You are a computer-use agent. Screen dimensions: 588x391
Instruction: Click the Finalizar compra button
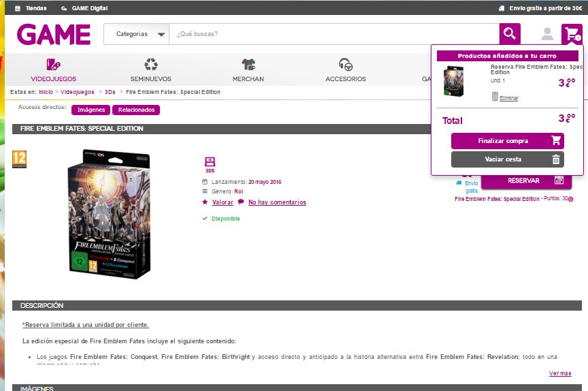508,141
